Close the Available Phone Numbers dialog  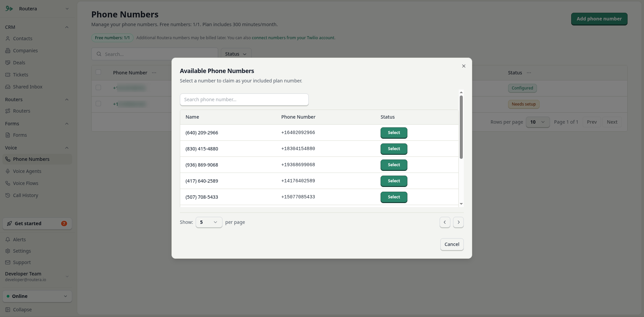(x=463, y=66)
